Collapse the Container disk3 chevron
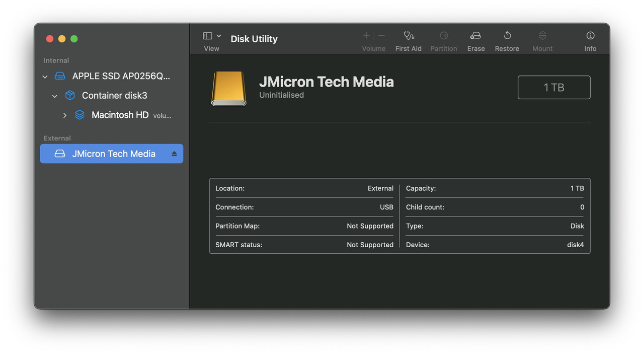644x354 pixels. (55, 96)
